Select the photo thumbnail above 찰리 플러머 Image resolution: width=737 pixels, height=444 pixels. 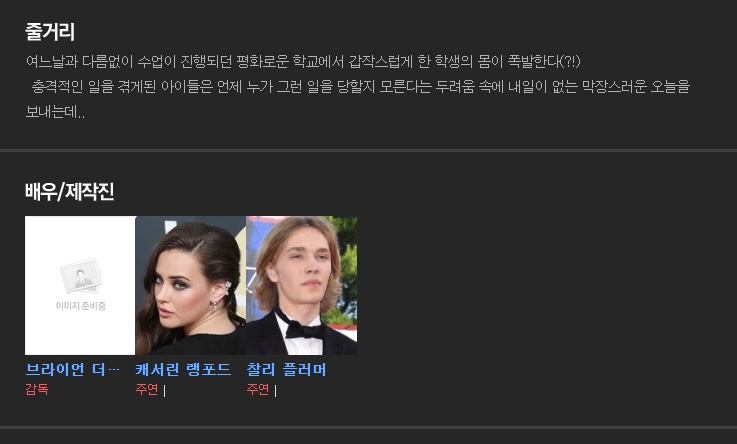(x=302, y=285)
